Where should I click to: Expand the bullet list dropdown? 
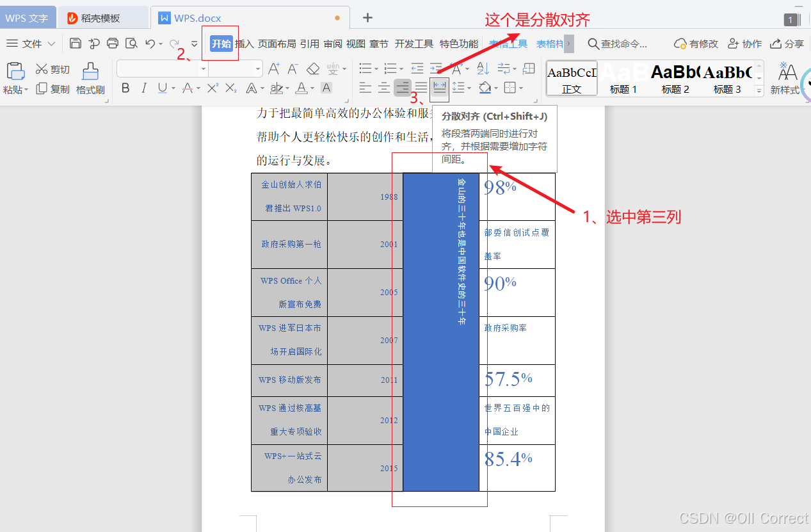pos(376,69)
